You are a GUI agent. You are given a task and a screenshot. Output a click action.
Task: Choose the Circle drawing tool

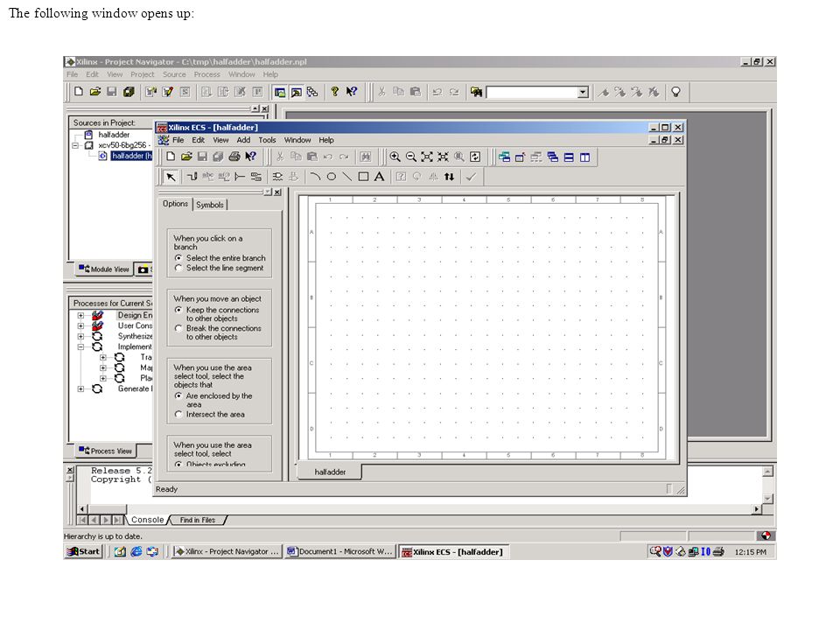(x=331, y=177)
